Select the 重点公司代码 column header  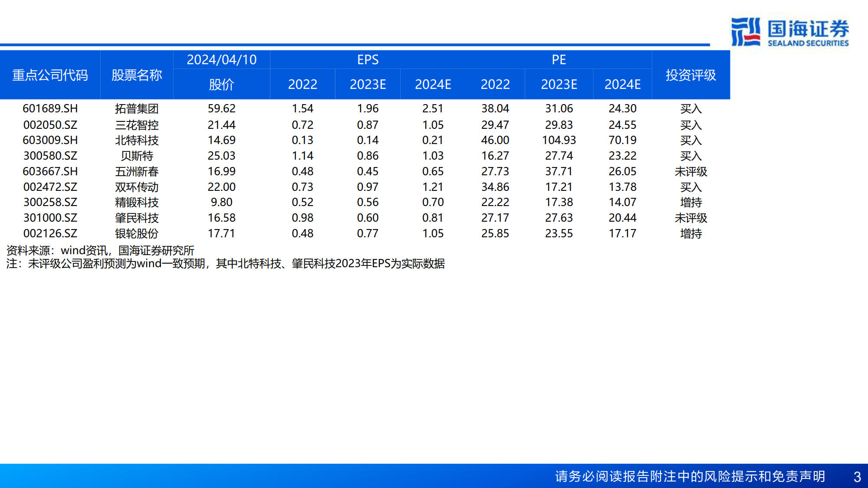pos(50,75)
